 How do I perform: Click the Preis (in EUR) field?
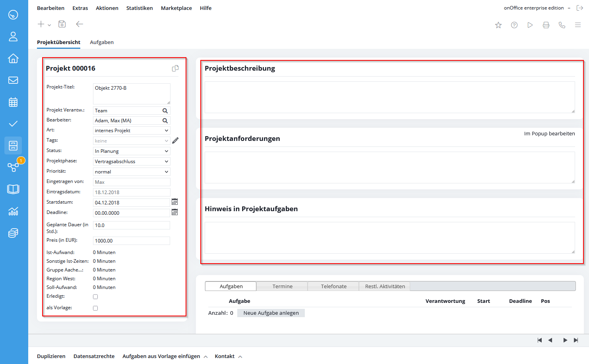click(132, 241)
